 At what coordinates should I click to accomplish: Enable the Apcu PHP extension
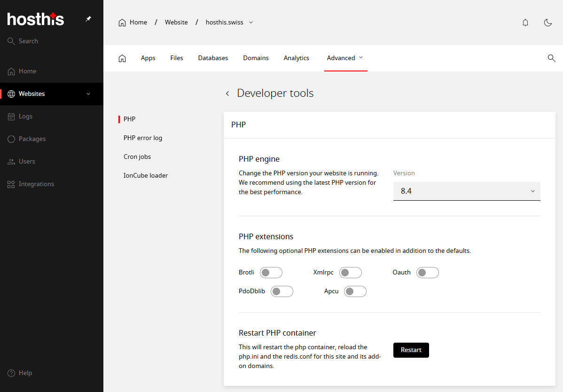pyautogui.click(x=355, y=291)
